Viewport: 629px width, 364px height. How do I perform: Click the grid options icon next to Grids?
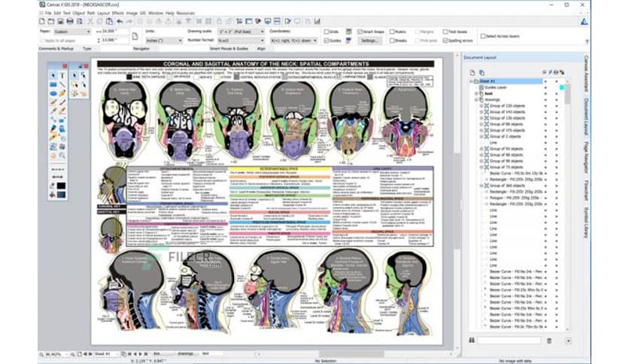tap(348, 32)
